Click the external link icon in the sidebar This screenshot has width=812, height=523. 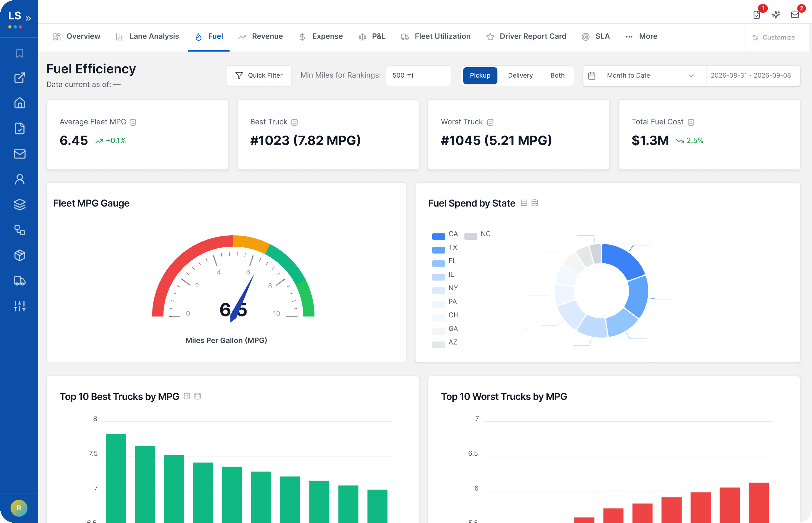click(x=20, y=78)
